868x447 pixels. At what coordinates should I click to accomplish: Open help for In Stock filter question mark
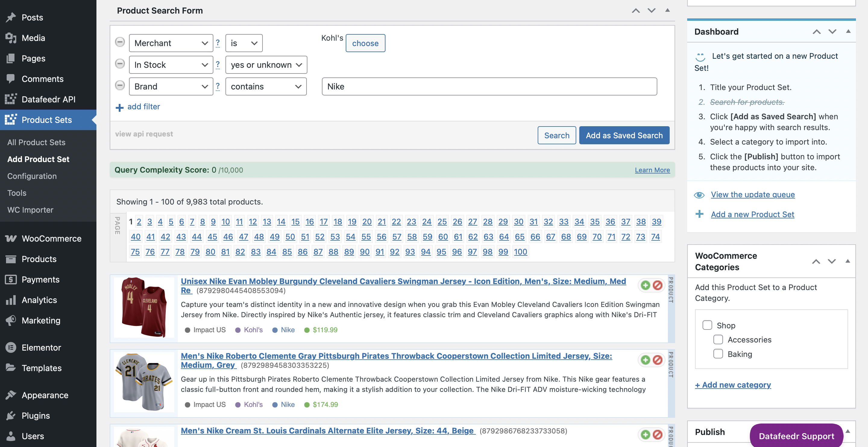click(218, 64)
